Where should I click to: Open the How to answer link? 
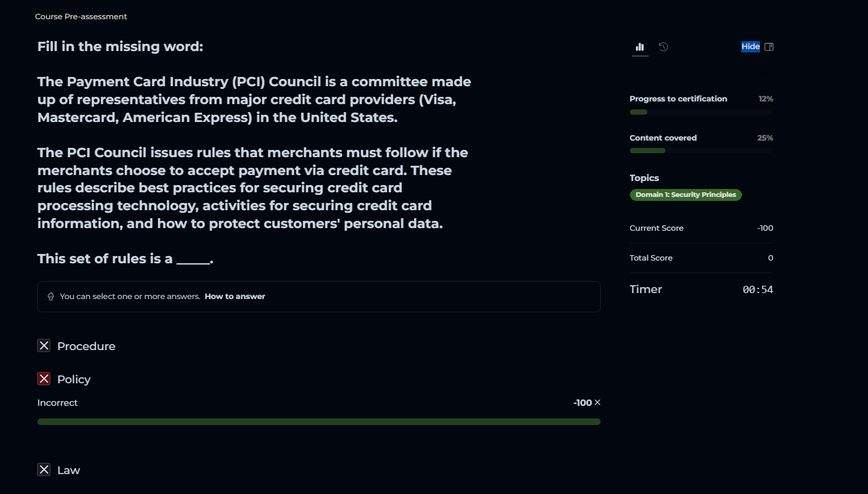coord(235,296)
